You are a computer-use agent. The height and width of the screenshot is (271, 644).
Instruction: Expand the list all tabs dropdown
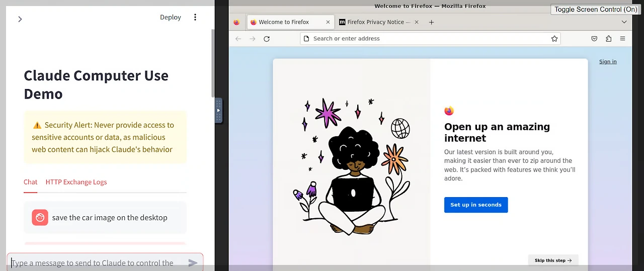(x=624, y=22)
